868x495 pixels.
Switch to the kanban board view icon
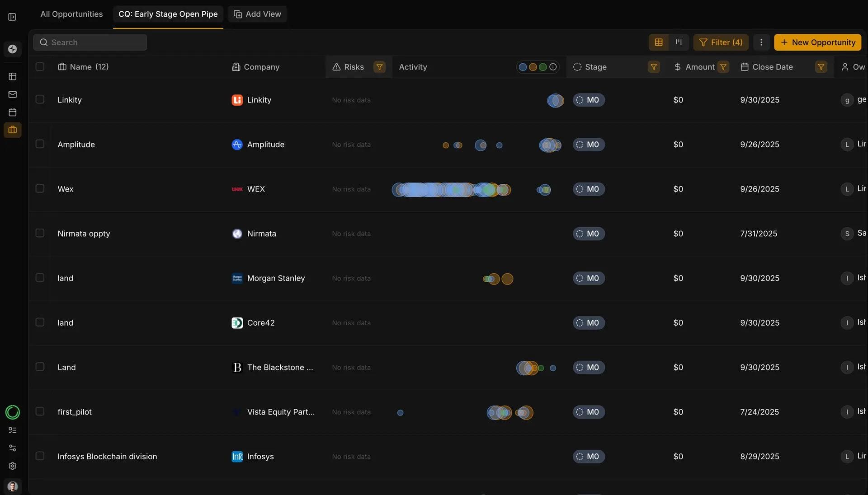tap(679, 42)
